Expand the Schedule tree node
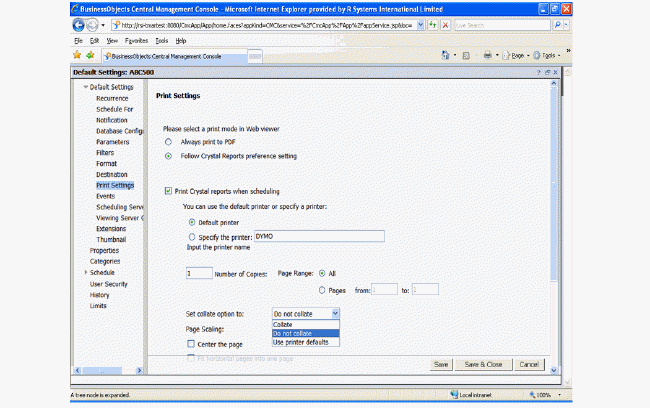This screenshot has height=408, width=650. click(x=85, y=272)
